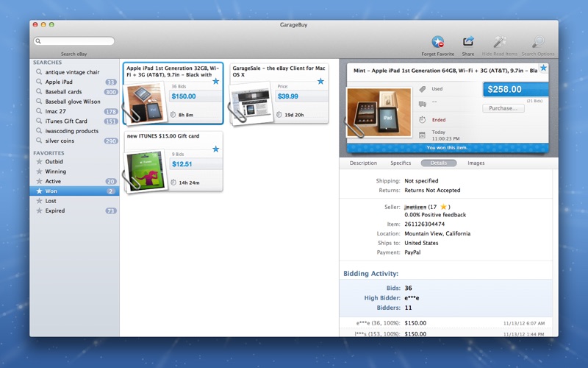Switch to the Specifics tab
Image resolution: width=588 pixels, height=368 pixels.
point(401,163)
